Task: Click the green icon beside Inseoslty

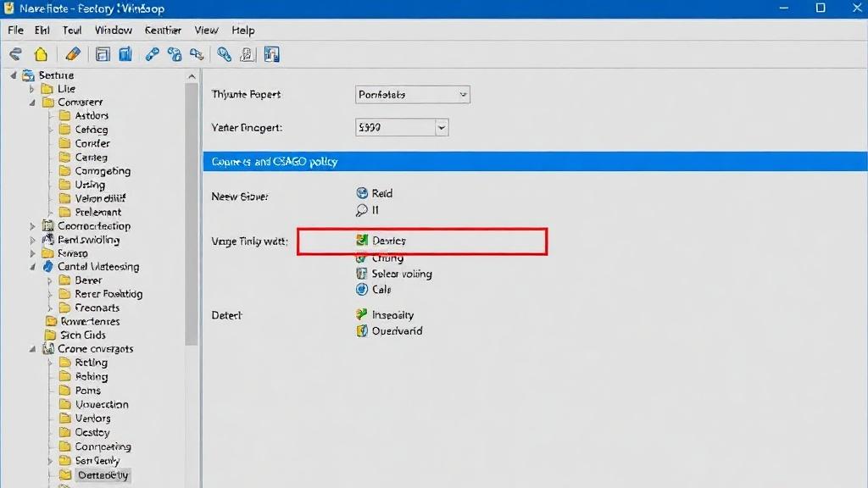Action: (x=361, y=315)
